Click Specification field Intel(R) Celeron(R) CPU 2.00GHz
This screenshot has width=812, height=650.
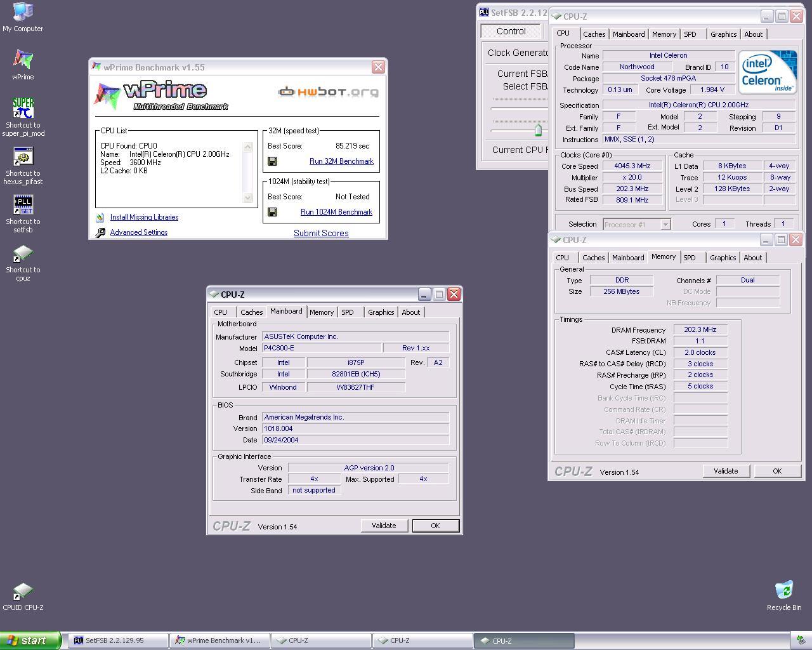[x=698, y=105]
